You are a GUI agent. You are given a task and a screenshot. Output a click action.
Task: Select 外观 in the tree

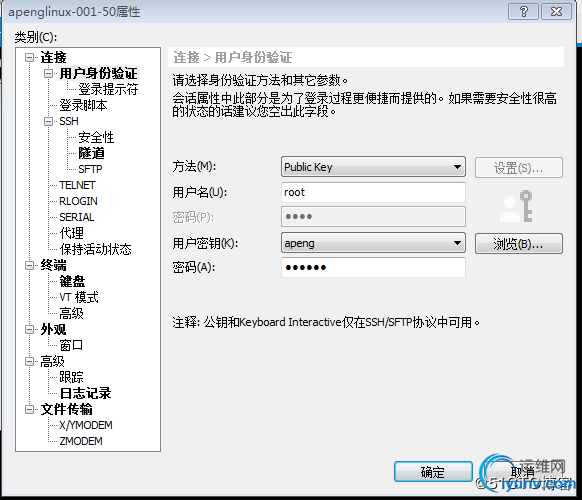[53, 329]
